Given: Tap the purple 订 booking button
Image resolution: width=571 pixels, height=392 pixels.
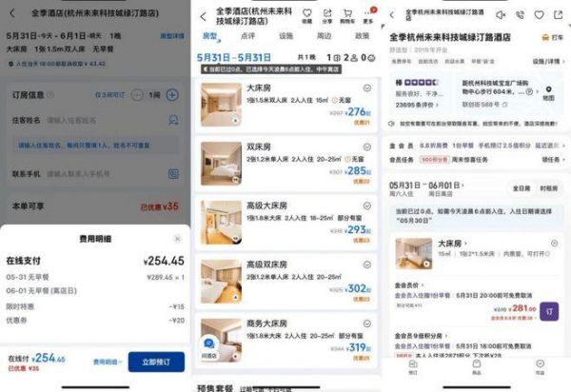Looking at the screenshot, I should [x=549, y=311].
